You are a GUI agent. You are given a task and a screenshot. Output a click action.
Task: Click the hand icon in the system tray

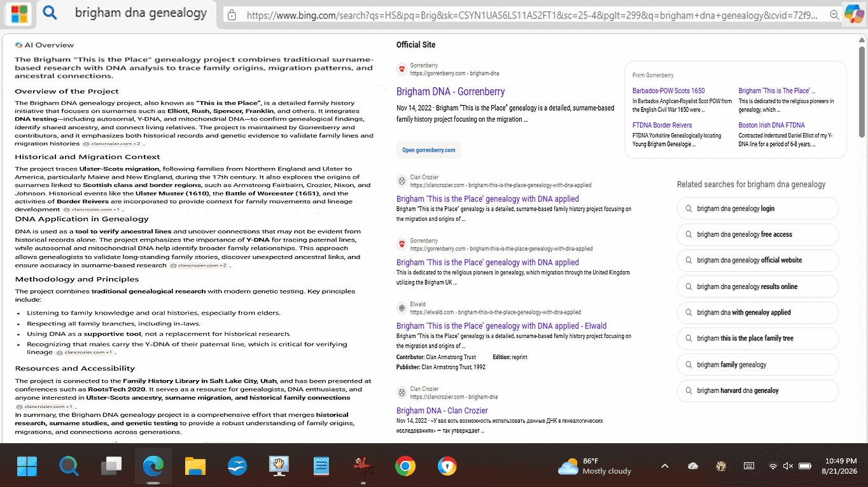pos(722,466)
